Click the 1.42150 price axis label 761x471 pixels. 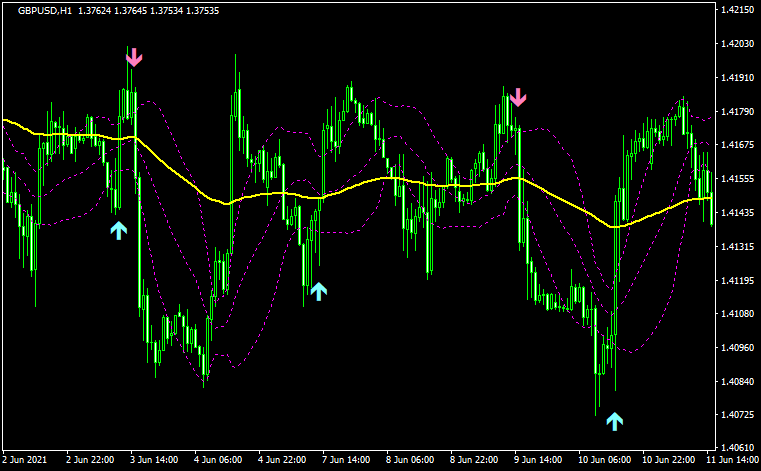click(737, 10)
